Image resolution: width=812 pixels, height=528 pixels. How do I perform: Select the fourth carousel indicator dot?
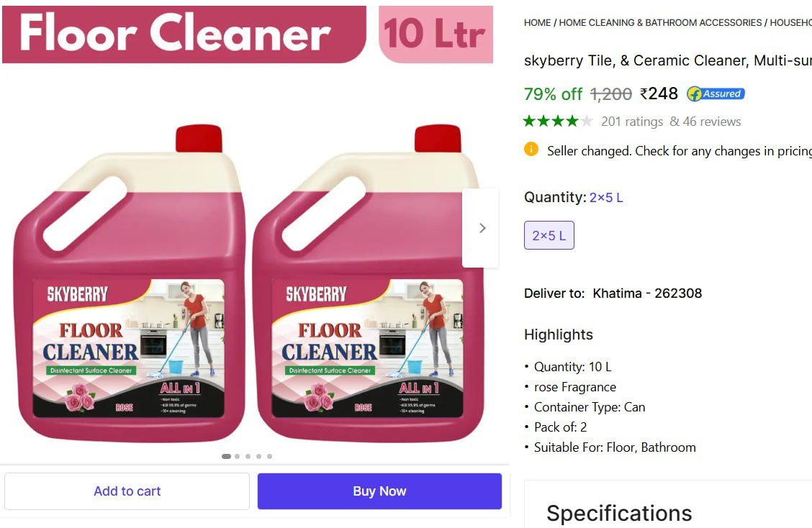(x=258, y=456)
